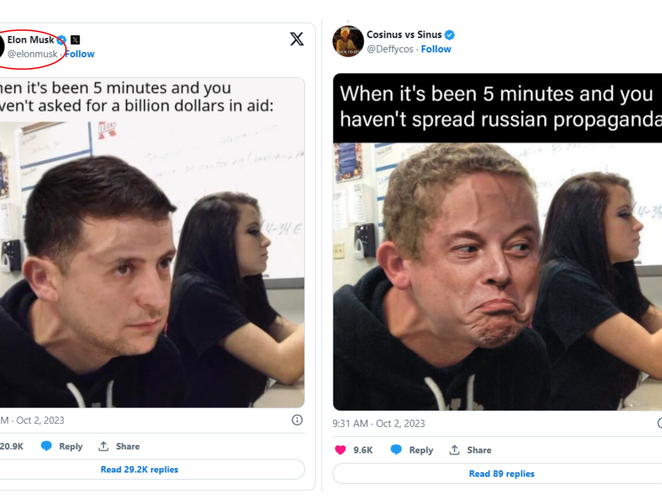
Task: Open the Cosinus vs Sinus profile avatar
Action: tap(347, 41)
